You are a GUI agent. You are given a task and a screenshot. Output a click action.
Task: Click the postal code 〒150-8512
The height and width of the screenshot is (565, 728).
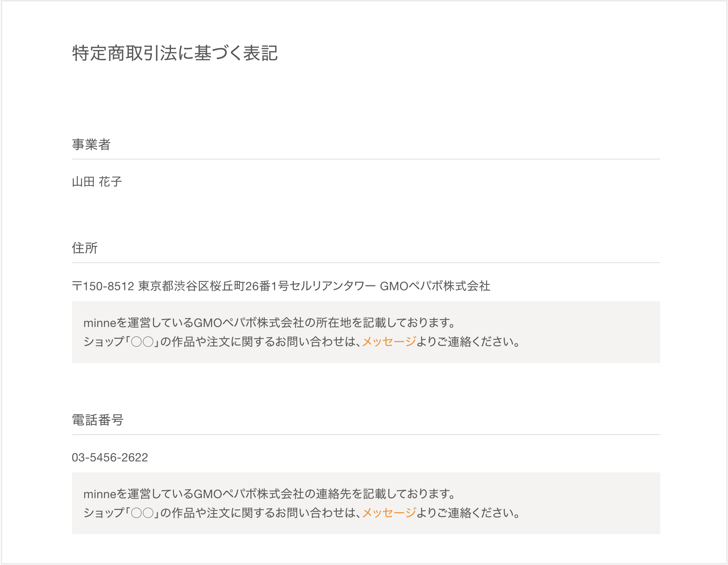(103, 286)
